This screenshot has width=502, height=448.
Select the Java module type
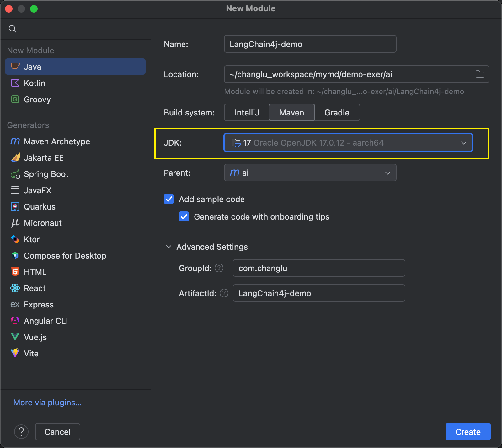[75, 67]
